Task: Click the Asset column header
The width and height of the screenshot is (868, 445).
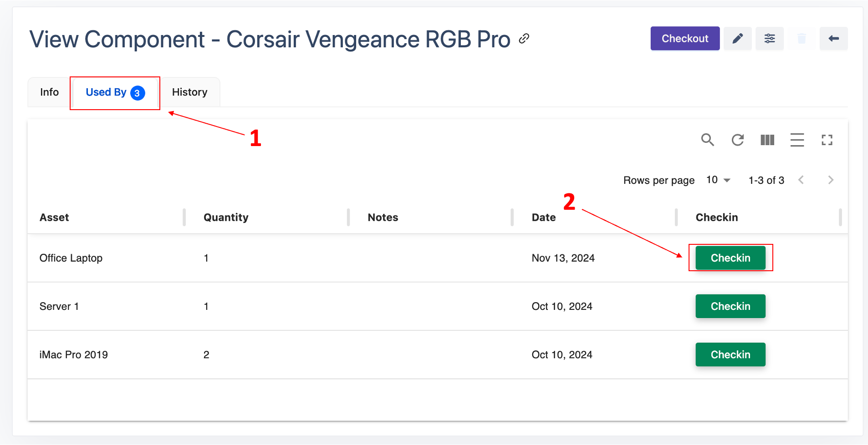Action: point(54,217)
